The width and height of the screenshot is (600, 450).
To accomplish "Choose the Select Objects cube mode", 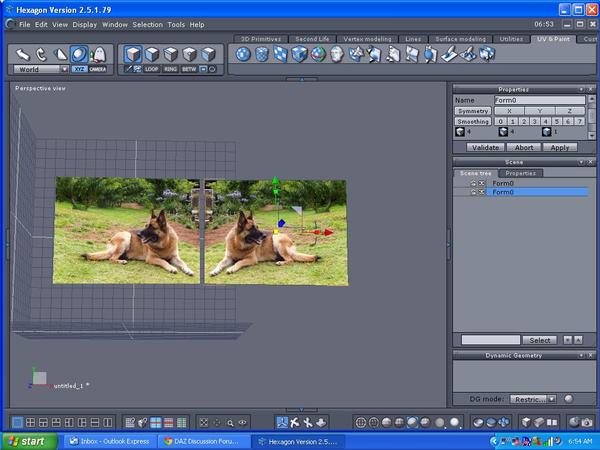I will [133, 54].
